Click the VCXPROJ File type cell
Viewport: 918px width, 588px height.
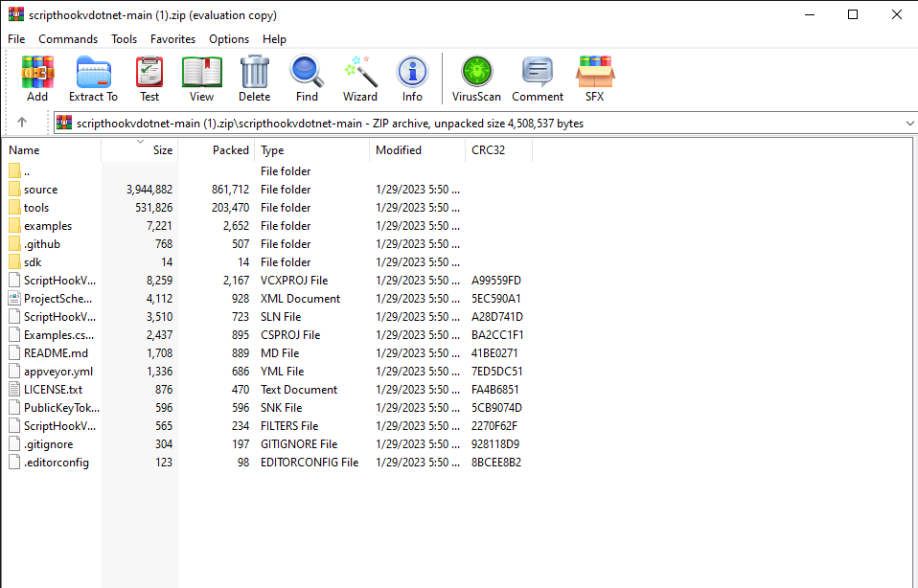[294, 281]
